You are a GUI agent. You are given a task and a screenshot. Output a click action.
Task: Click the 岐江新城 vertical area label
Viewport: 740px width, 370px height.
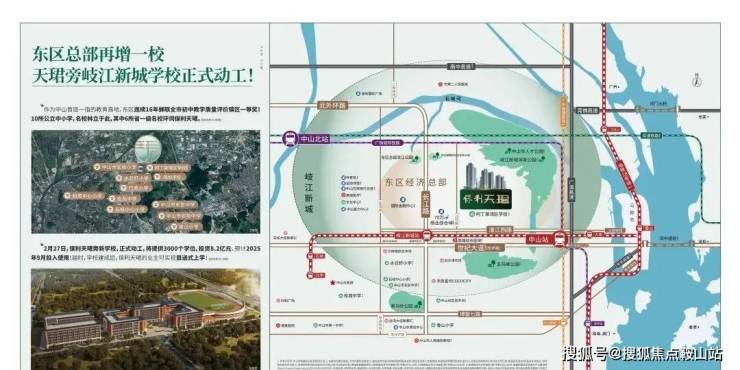(310, 193)
